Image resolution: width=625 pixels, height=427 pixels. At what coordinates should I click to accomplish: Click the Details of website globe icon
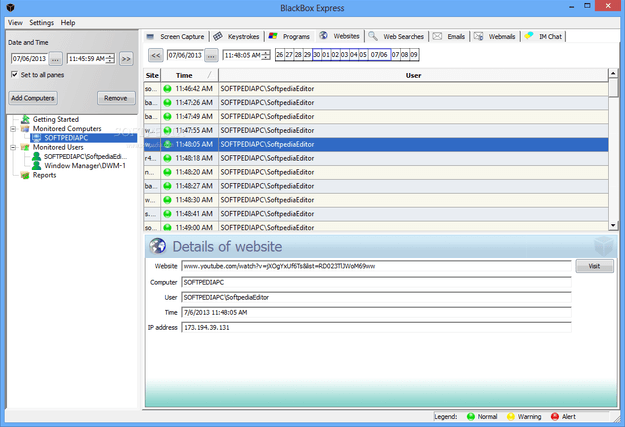158,246
